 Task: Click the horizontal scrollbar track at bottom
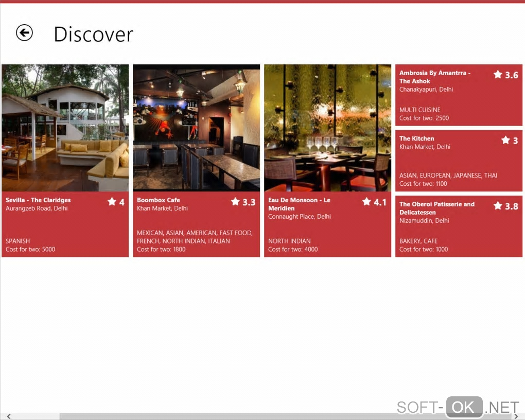[x=262, y=416]
